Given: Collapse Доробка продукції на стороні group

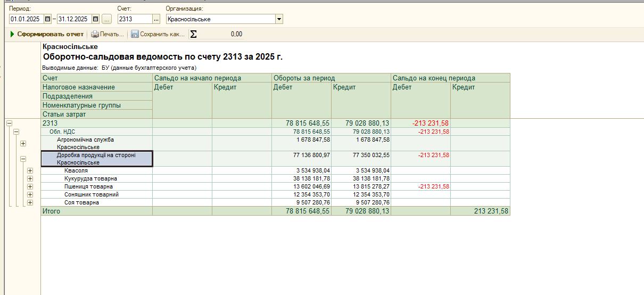Looking at the screenshot, I should 23,159.
